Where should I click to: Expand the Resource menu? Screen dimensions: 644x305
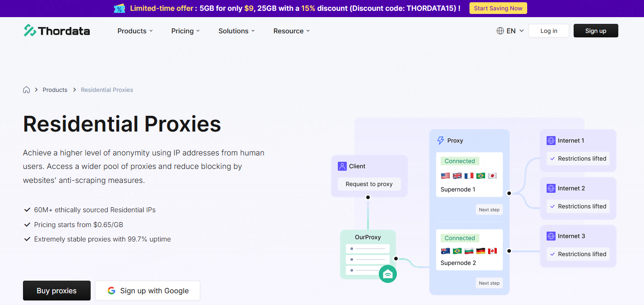(x=292, y=31)
